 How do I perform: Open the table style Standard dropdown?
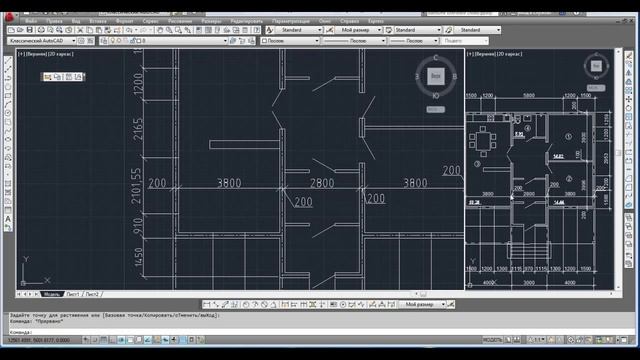point(439,30)
